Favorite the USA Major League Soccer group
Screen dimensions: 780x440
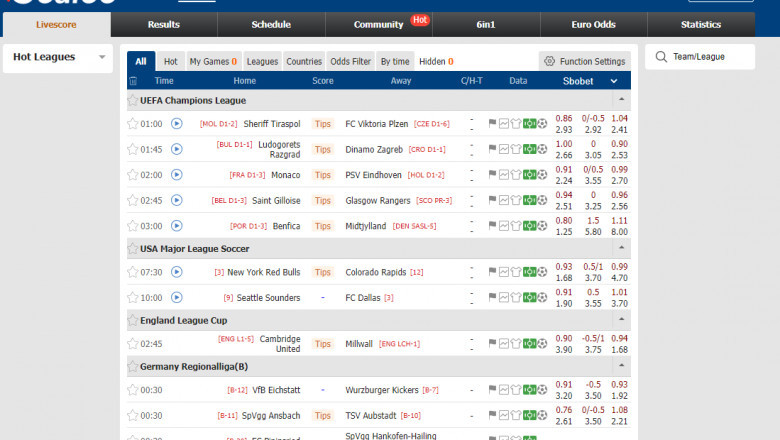tap(132, 249)
